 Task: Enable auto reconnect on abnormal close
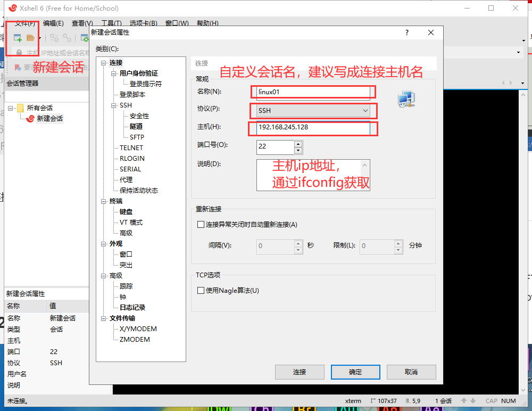[x=201, y=225]
